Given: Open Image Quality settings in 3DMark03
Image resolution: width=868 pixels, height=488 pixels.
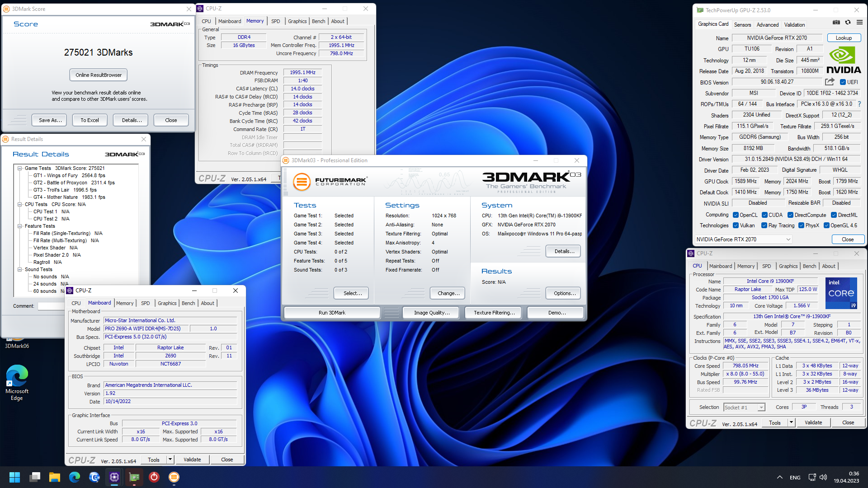Looking at the screenshot, I should [x=432, y=313].
